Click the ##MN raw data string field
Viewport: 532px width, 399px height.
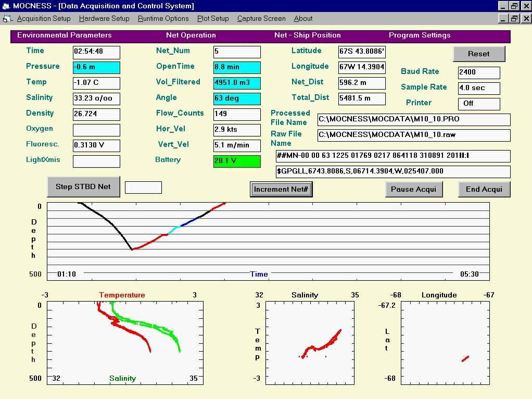[393, 156]
